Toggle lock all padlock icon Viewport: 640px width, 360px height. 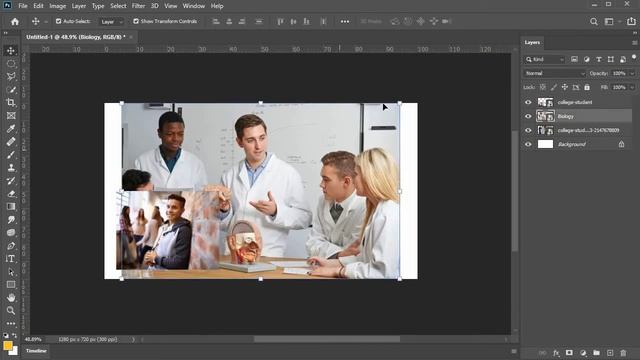pos(587,87)
